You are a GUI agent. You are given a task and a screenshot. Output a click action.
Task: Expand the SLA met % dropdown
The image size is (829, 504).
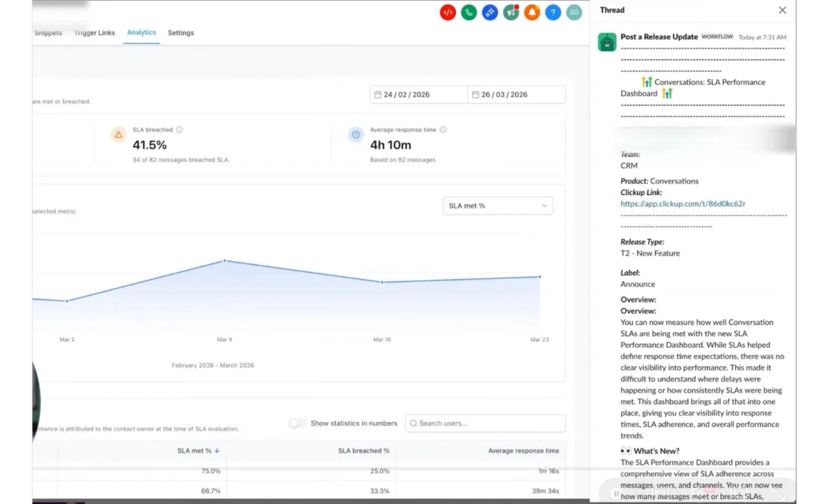click(x=497, y=206)
